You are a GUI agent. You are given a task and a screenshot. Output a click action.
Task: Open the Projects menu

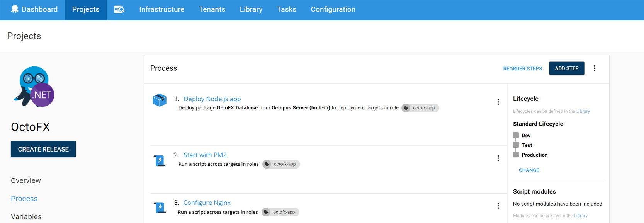click(x=86, y=9)
